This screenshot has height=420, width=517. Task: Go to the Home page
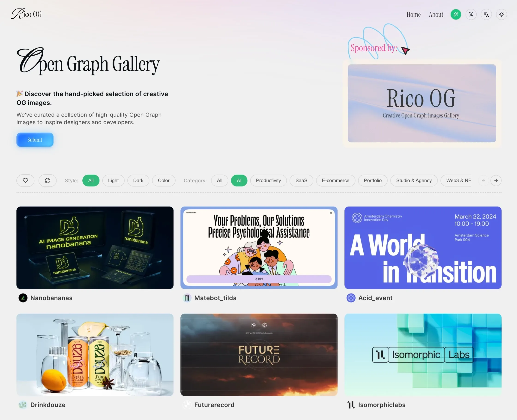point(413,15)
